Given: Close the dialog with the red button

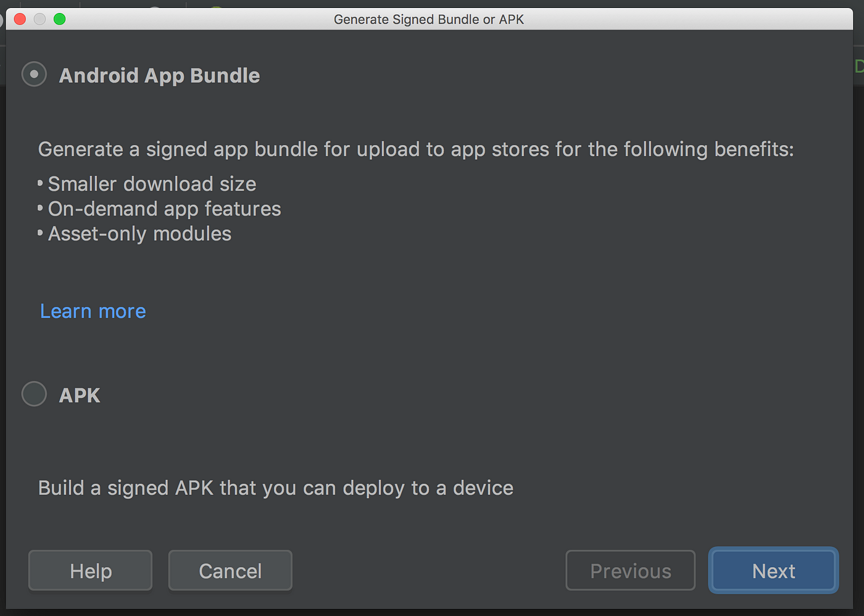Looking at the screenshot, I should click(20, 19).
